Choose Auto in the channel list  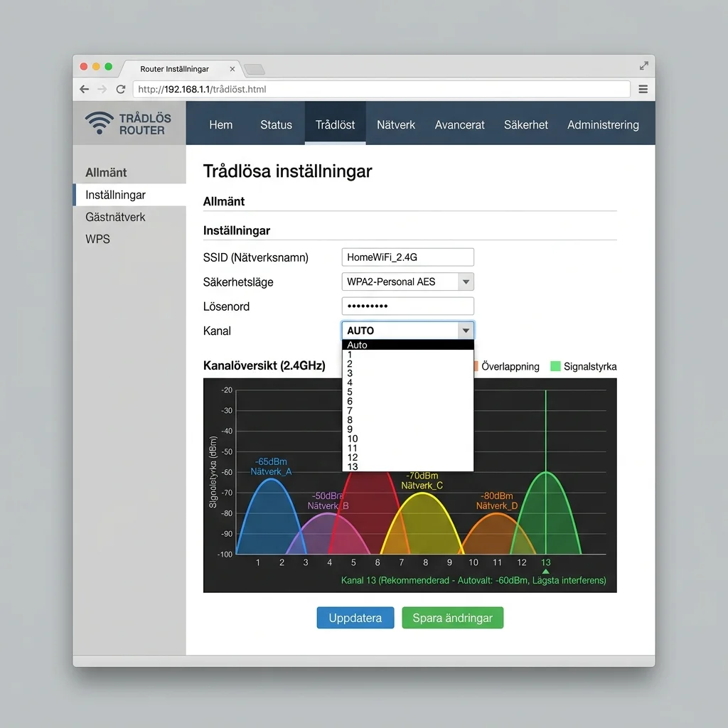[407, 345]
